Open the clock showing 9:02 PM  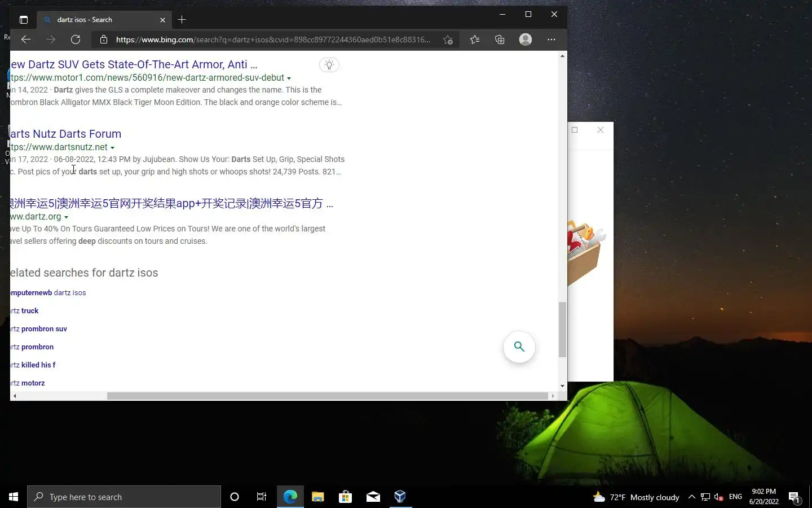click(764, 497)
